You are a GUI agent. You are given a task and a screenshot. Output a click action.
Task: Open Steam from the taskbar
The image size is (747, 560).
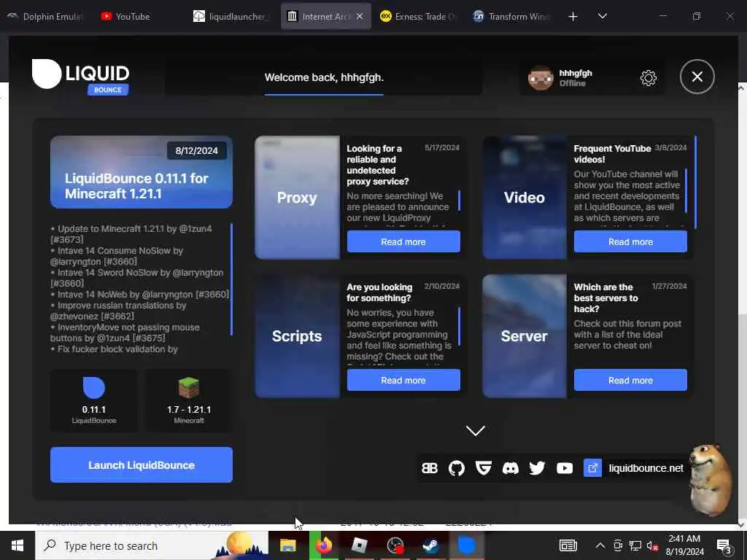coord(430,545)
